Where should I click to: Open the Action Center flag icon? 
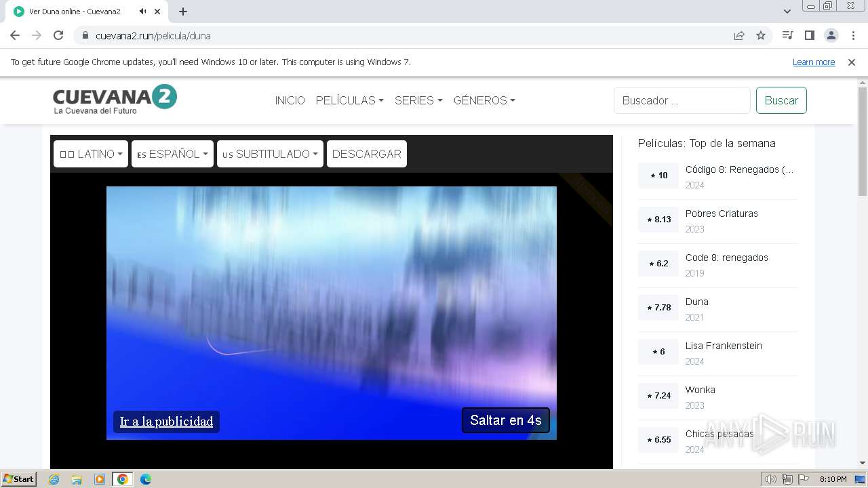(x=804, y=479)
